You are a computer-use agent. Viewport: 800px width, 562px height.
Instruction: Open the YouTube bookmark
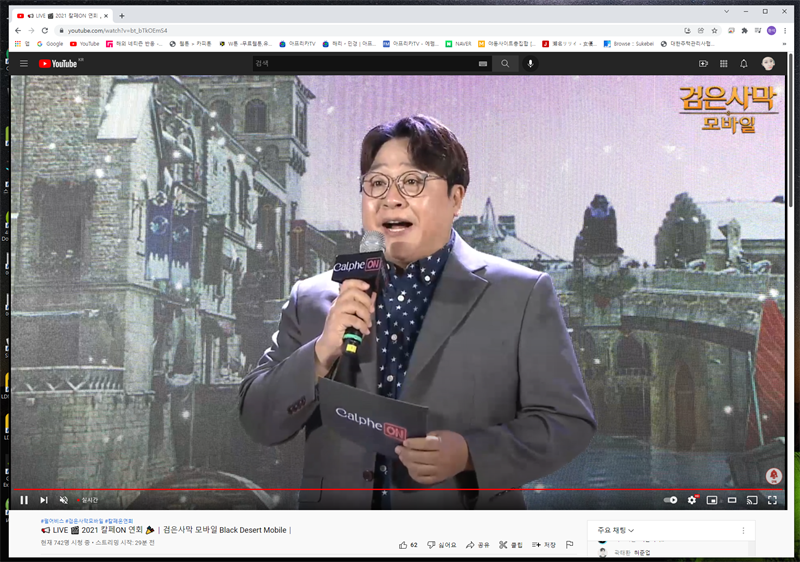85,44
